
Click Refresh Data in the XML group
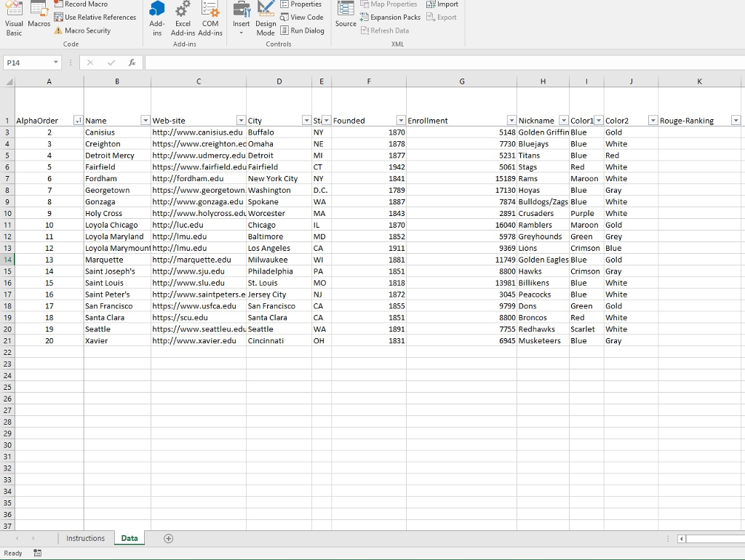385,31
